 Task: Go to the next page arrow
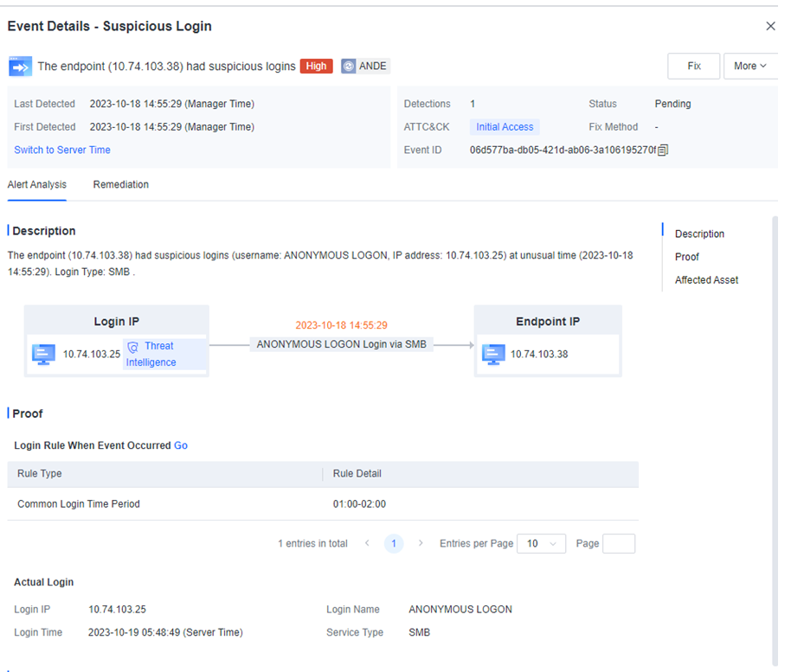point(421,543)
